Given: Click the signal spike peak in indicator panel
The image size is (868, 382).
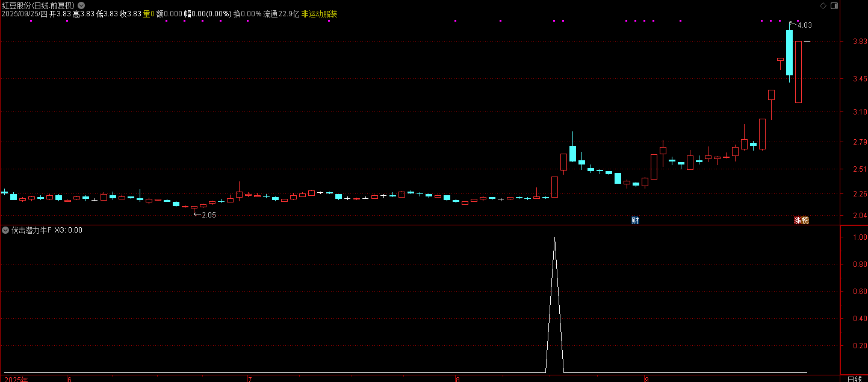Looking at the screenshot, I should [x=554, y=238].
